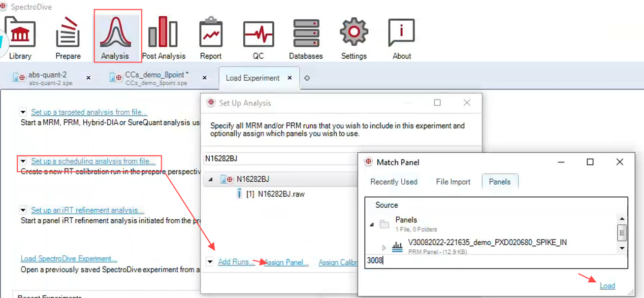Image resolution: width=644 pixels, height=298 pixels.
Task: Click the Source column header
Action: 387,205
